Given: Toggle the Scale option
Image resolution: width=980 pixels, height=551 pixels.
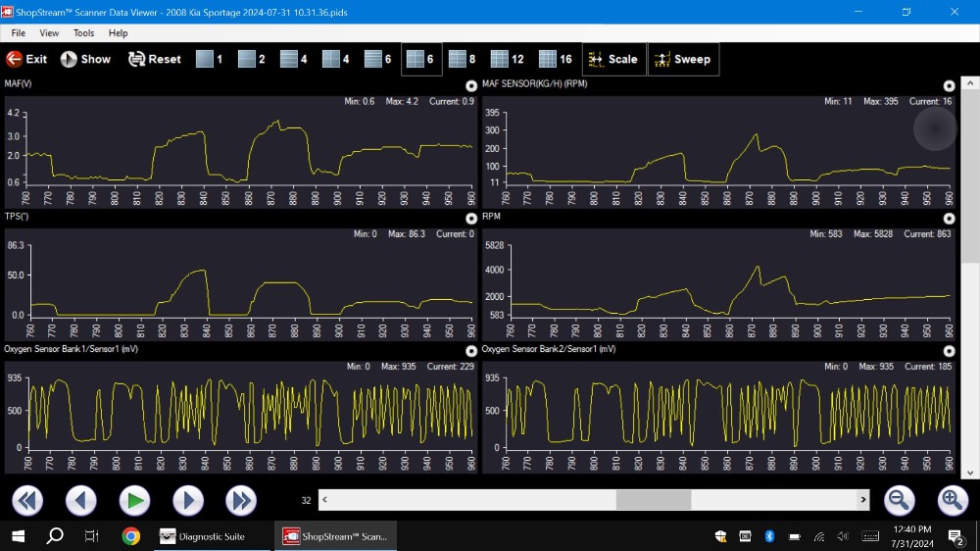Looking at the screenshot, I should 612,59.
